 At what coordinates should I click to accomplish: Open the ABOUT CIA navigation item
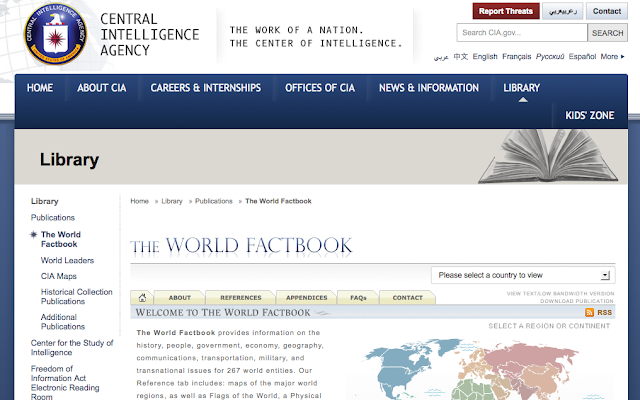[x=102, y=88]
